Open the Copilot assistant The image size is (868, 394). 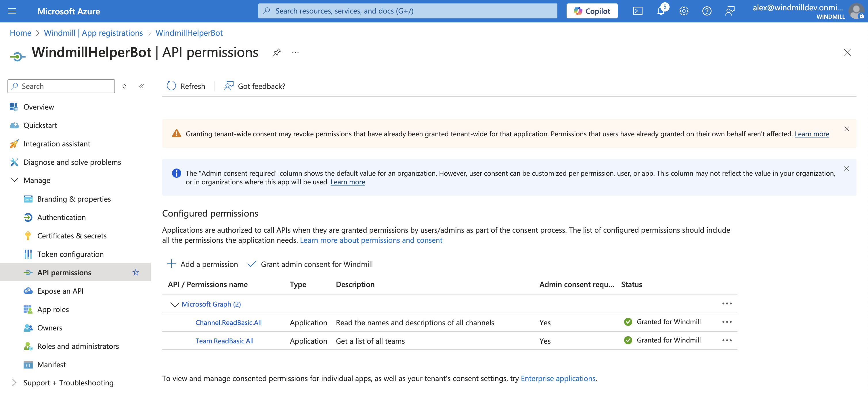tap(592, 11)
